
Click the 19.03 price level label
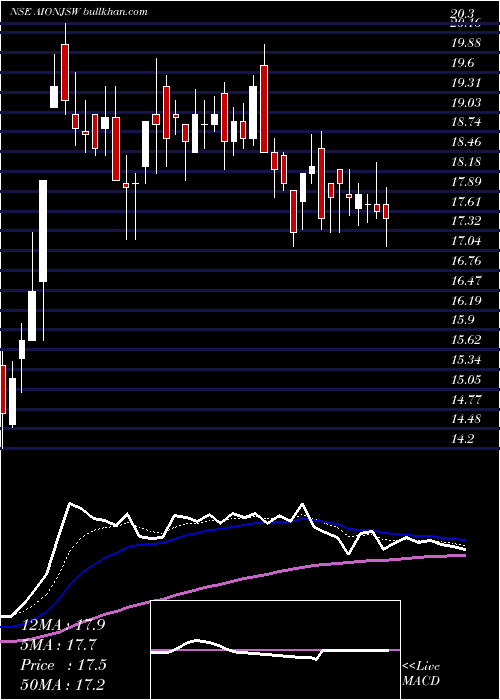[x=466, y=103]
